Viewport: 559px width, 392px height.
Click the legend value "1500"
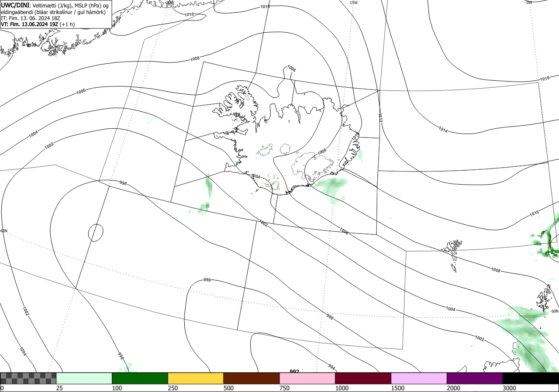pos(398,388)
